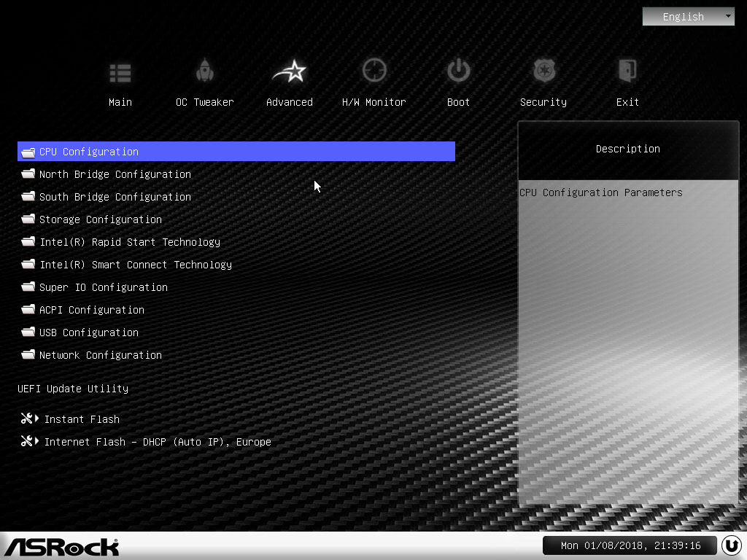Click the date and time display
This screenshot has width=747, height=560.
point(630,545)
